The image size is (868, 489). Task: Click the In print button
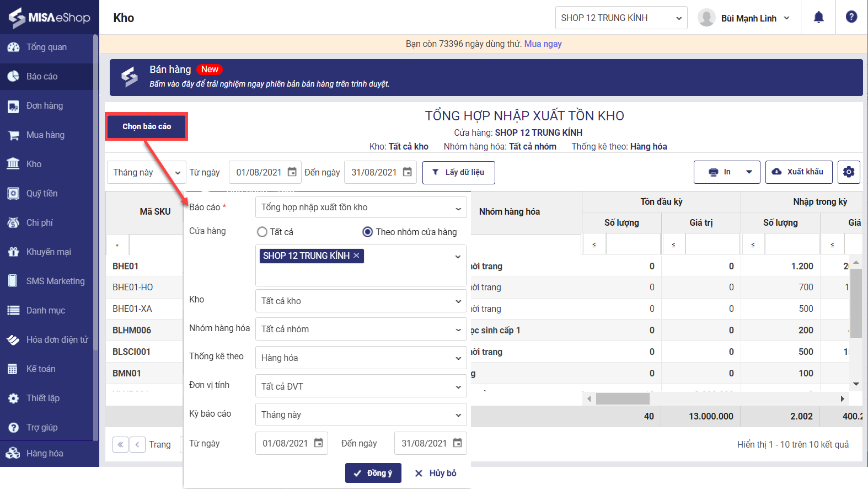tap(719, 172)
